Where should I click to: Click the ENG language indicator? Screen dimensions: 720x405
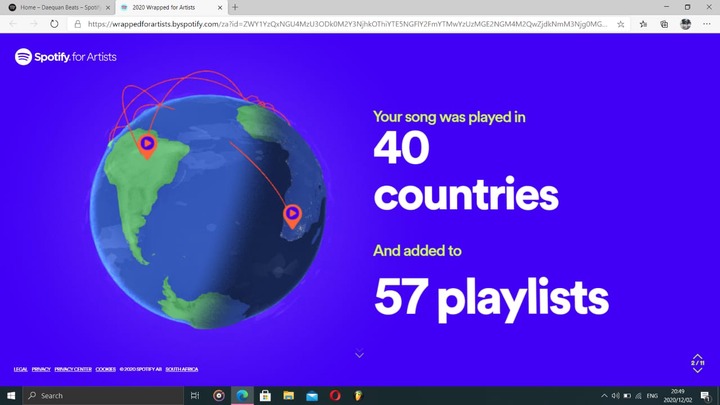tap(652, 395)
